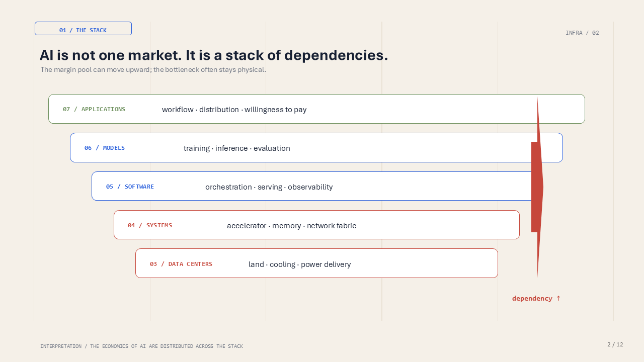Click the red dependency arrow shape
Image resolution: width=644 pixels, height=362 pixels.
point(537,187)
